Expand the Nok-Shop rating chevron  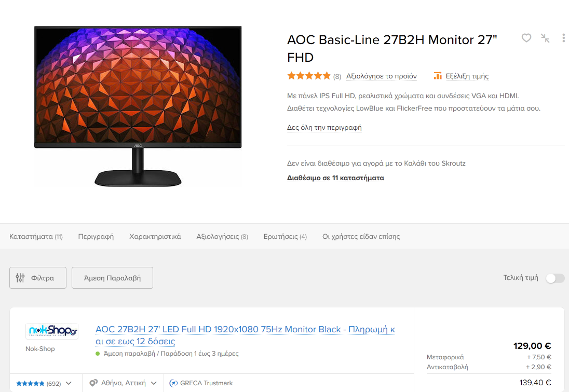coord(69,383)
